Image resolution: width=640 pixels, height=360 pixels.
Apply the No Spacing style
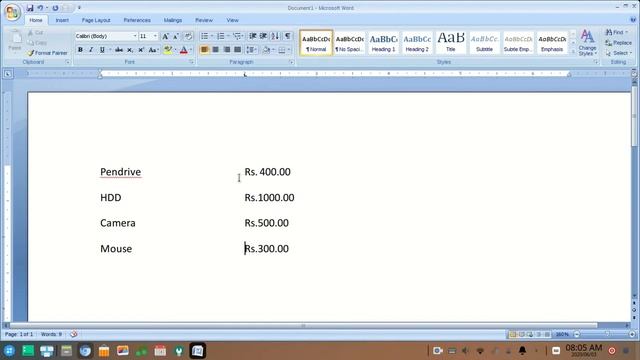tap(349, 42)
